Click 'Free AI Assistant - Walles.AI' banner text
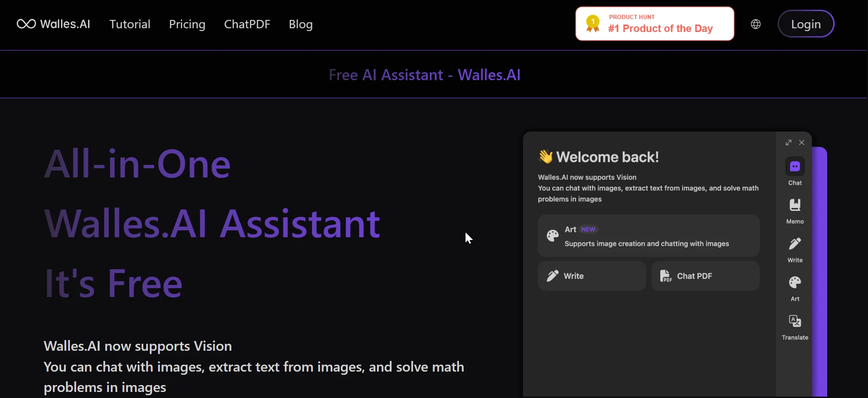The height and width of the screenshot is (398, 868). point(425,75)
